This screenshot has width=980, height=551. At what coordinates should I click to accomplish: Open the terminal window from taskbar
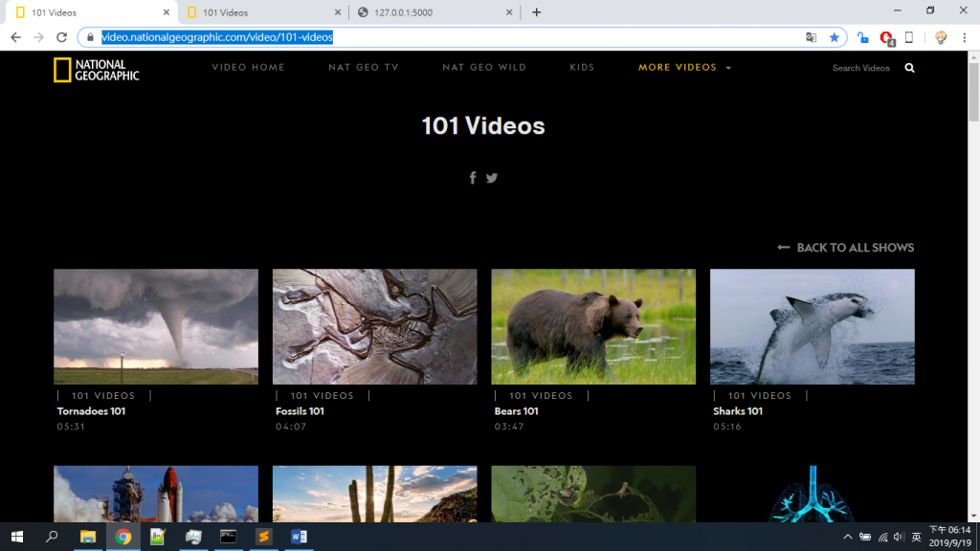click(x=228, y=537)
